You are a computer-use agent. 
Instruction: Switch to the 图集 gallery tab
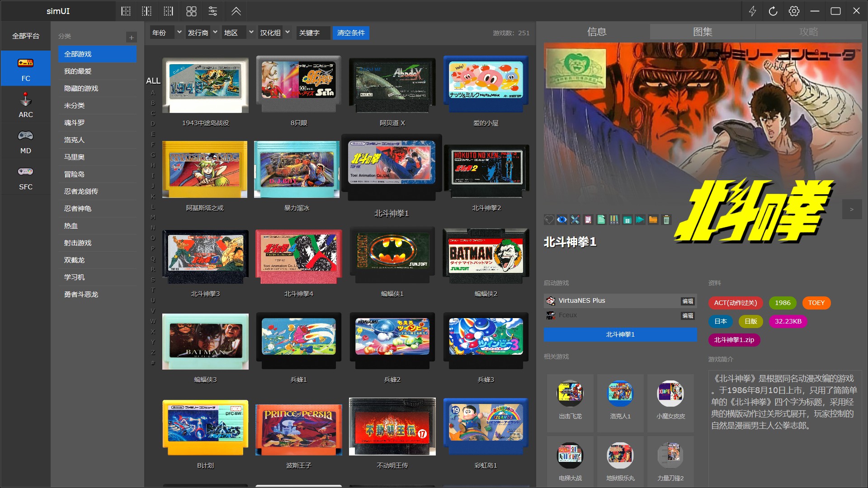703,32
